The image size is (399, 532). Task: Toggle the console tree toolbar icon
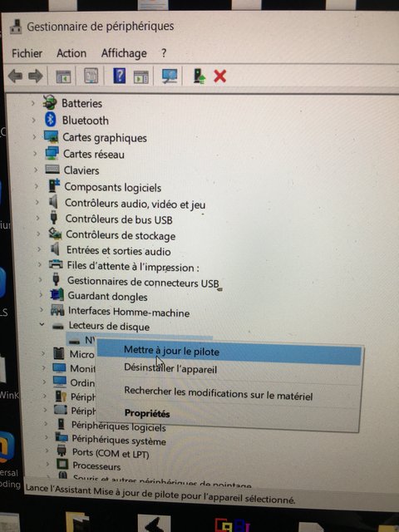tap(63, 76)
